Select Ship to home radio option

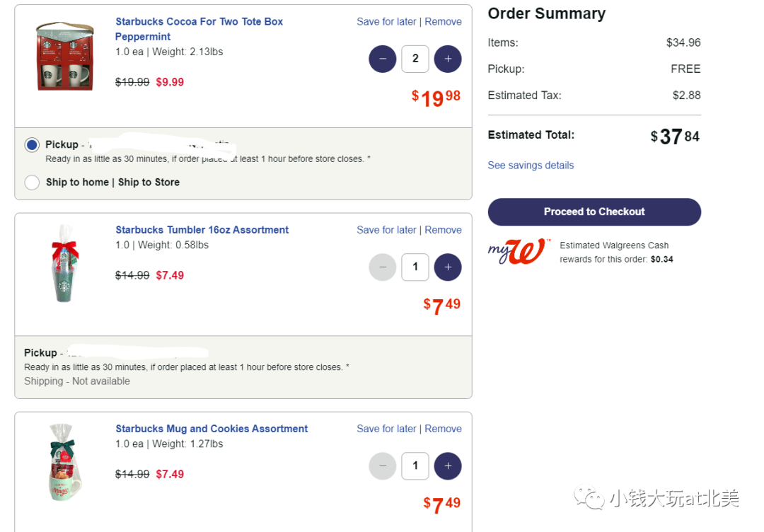click(32, 183)
